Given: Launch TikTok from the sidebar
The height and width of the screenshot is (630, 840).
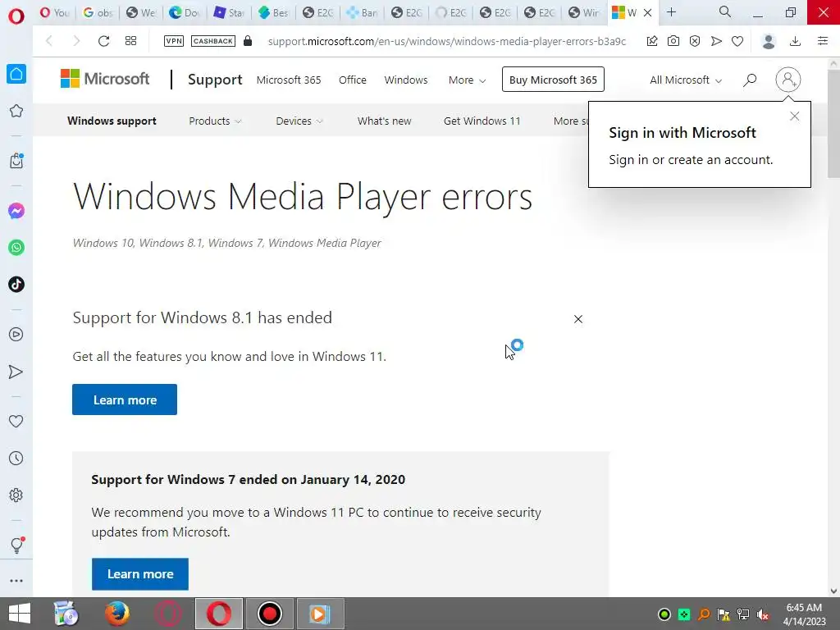Looking at the screenshot, I should pos(16,285).
